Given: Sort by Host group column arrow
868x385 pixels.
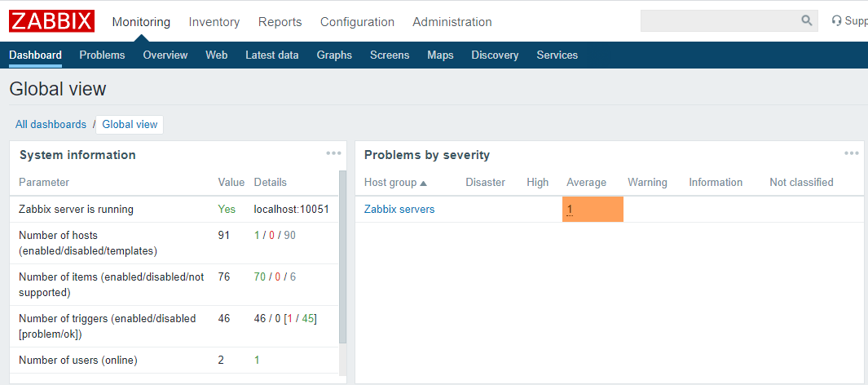Looking at the screenshot, I should [x=423, y=183].
